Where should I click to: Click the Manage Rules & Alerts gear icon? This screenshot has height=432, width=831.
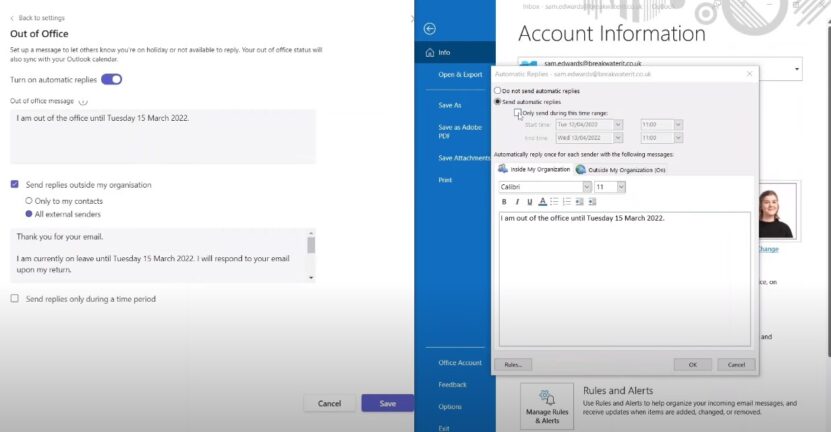point(546,397)
